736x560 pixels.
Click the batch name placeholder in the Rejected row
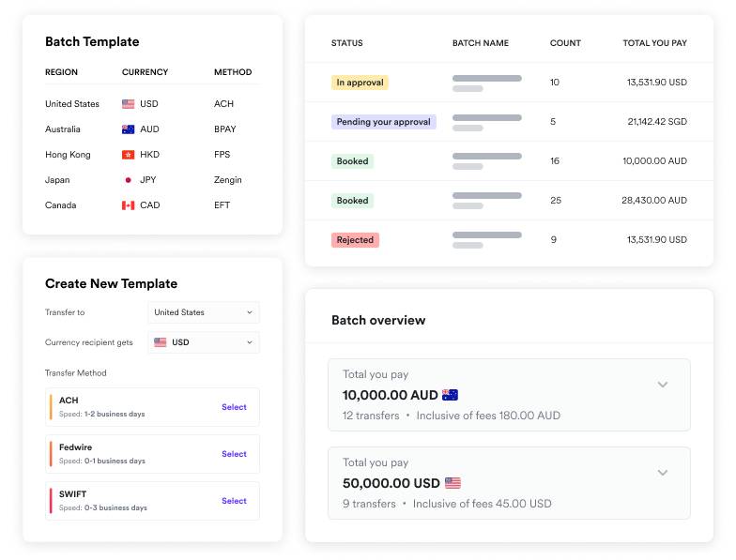(x=486, y=240)
